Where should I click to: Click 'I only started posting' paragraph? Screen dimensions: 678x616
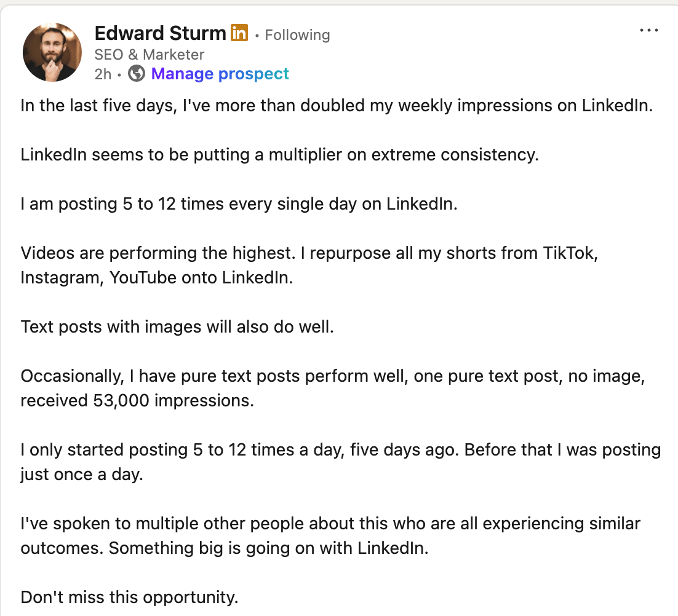tap(341, 462)
